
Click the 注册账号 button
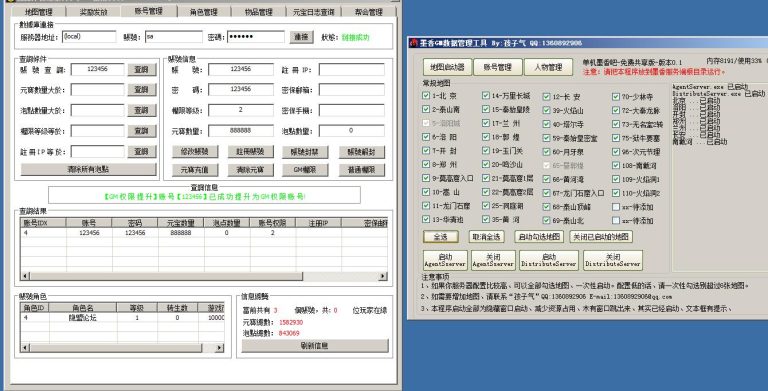[x=250, y=152]
